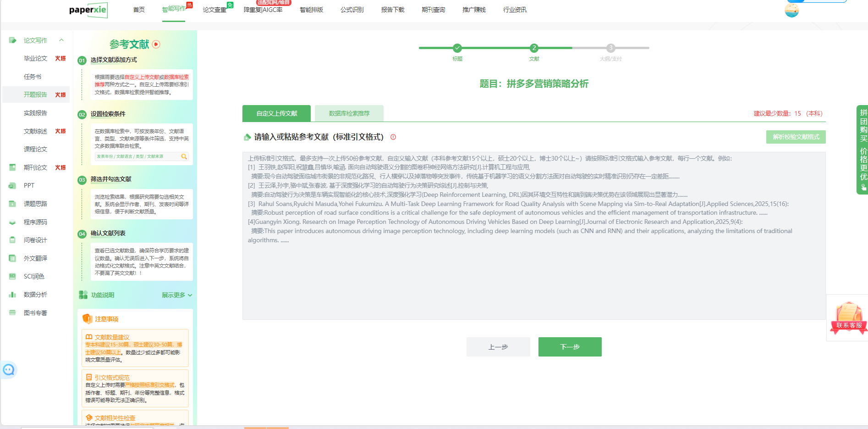868x429 pixels.
Task: Open the 联系客服 customer service icon
Action: coord(849,318)
